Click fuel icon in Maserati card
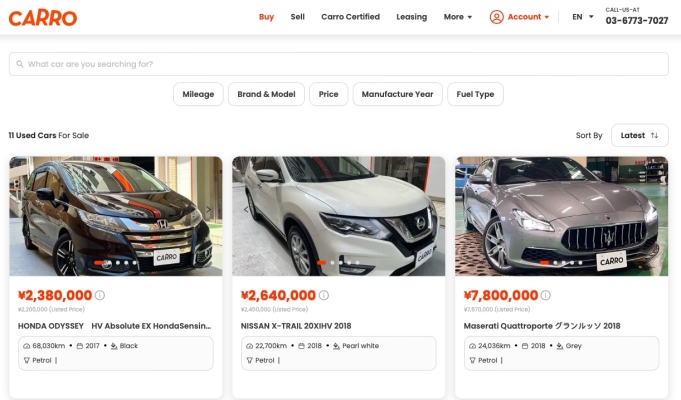This screenshot has width=681, height=400. (473, 360)
